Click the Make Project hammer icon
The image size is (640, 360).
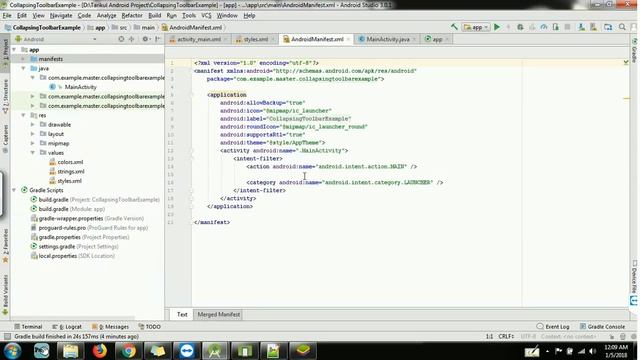pos(454,27)
